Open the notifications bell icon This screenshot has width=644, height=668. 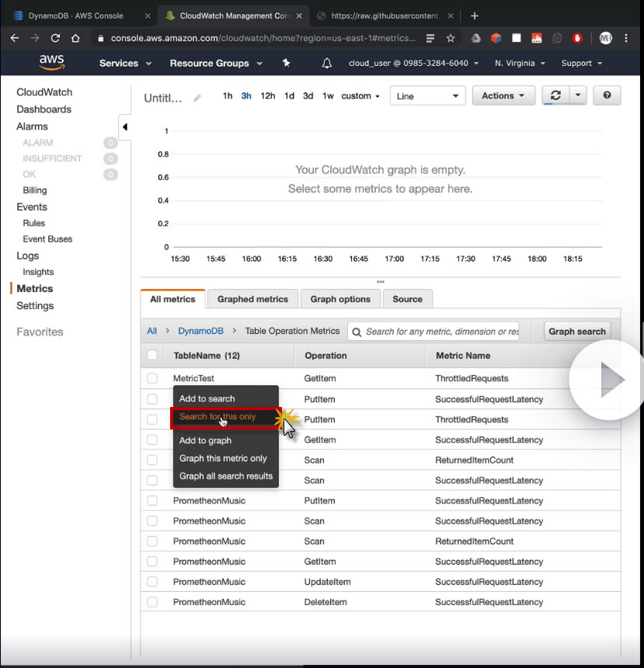tap(327, 64)
